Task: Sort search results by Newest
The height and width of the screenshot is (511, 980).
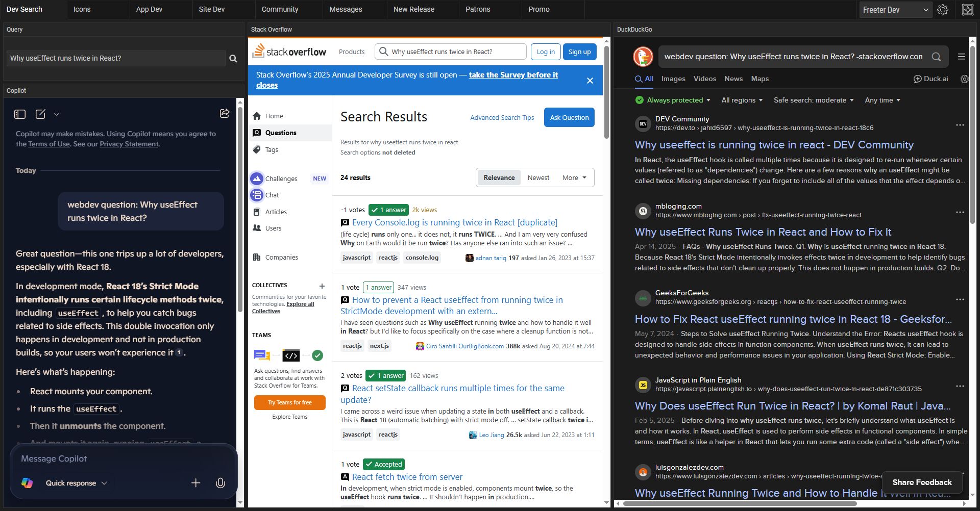Action: coord(538,177)
